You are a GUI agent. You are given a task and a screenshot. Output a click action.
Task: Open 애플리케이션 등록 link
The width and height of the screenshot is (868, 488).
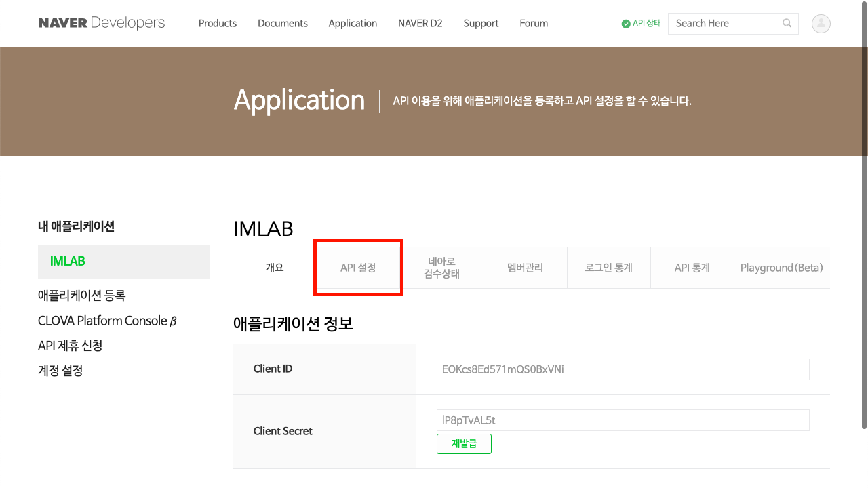coord(82,296)
